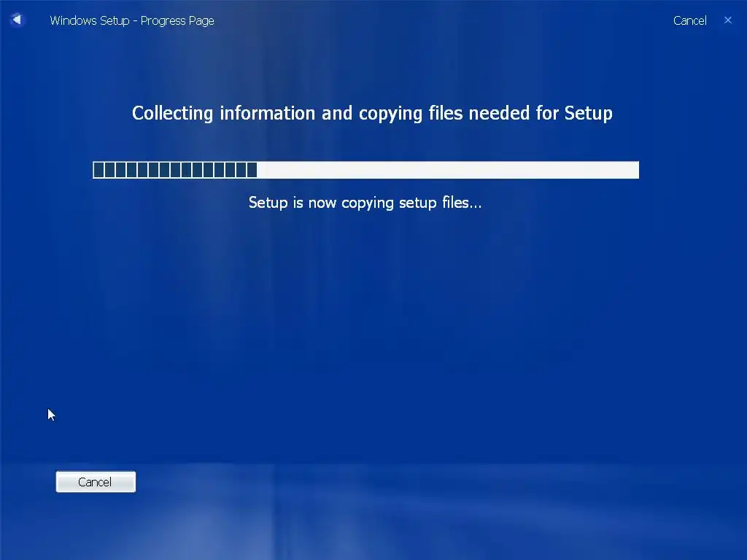Image resolution: width=747 pixels, height=560 pixels.
Task: Click the word 'Collecting' in the main heading
Action: (172, 113)
